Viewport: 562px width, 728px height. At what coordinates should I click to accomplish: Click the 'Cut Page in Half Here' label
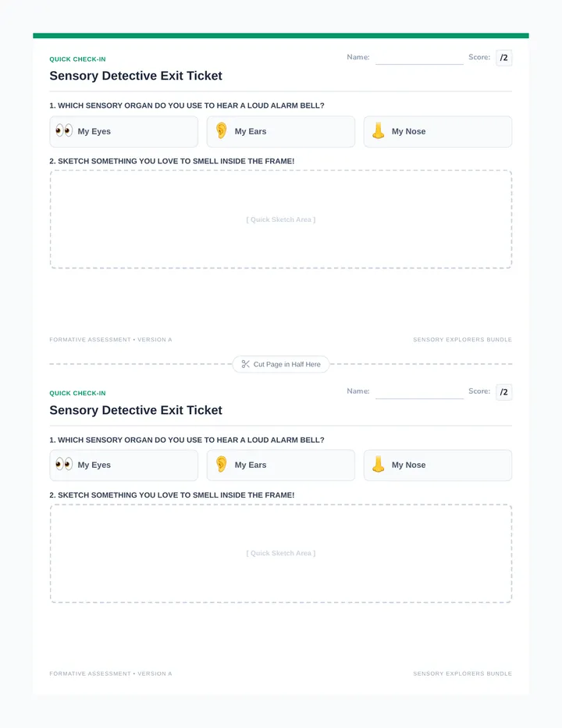tap(286, 365)
